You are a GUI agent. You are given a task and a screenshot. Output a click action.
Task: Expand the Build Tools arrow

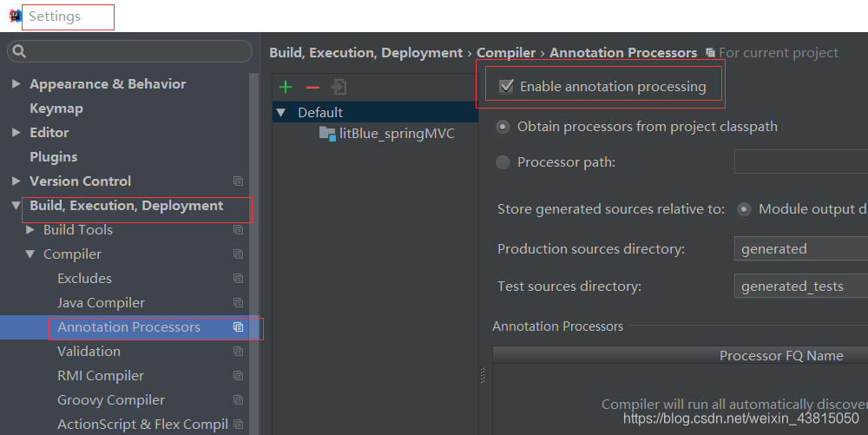point(30,230)
